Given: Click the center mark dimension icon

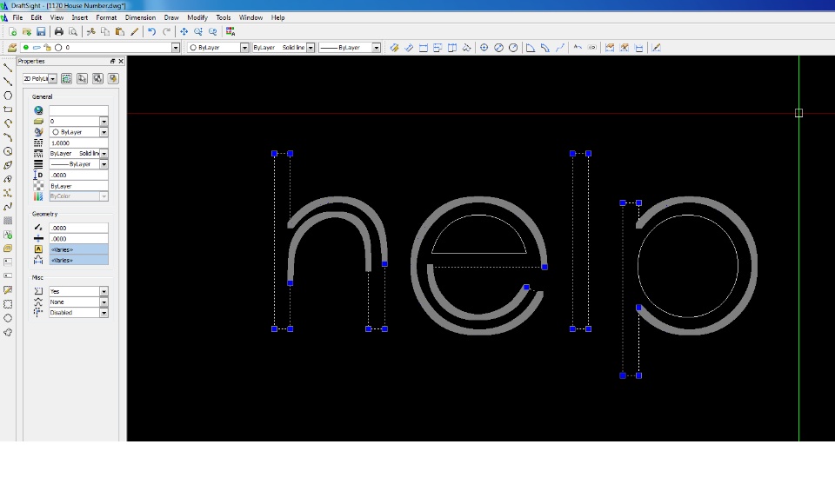Looking at the screenshot, I should tap(484, 48).
